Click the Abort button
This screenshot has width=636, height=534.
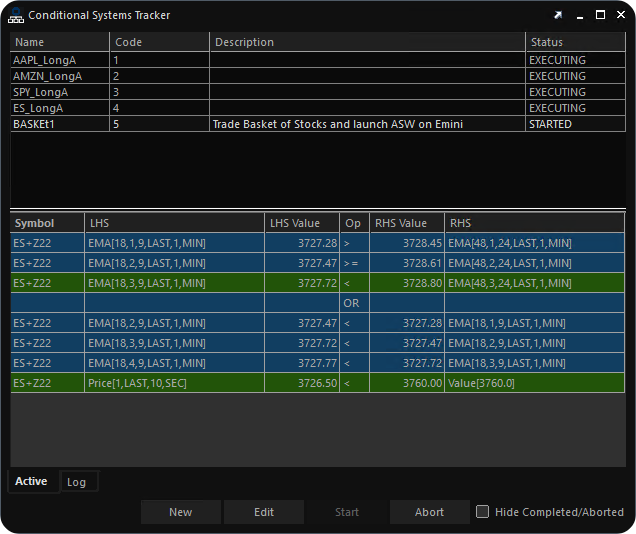pyautogui.click(x=430, y=512)
